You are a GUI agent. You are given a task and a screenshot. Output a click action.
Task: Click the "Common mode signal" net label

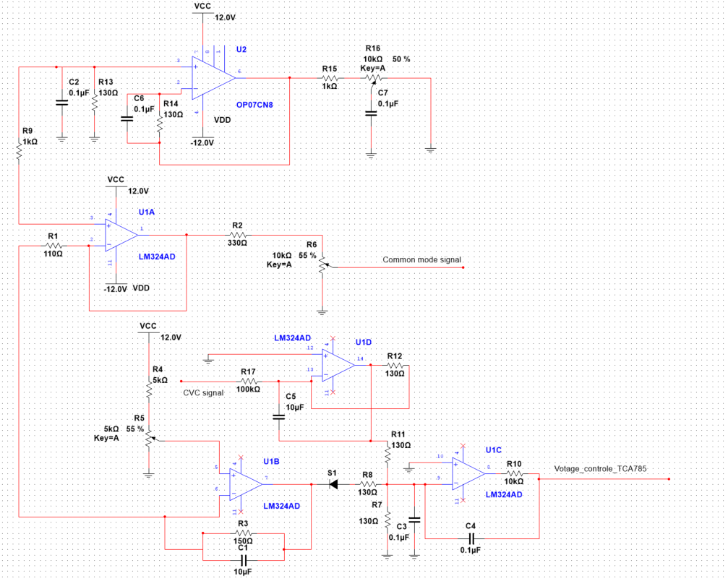pos(421,260)
